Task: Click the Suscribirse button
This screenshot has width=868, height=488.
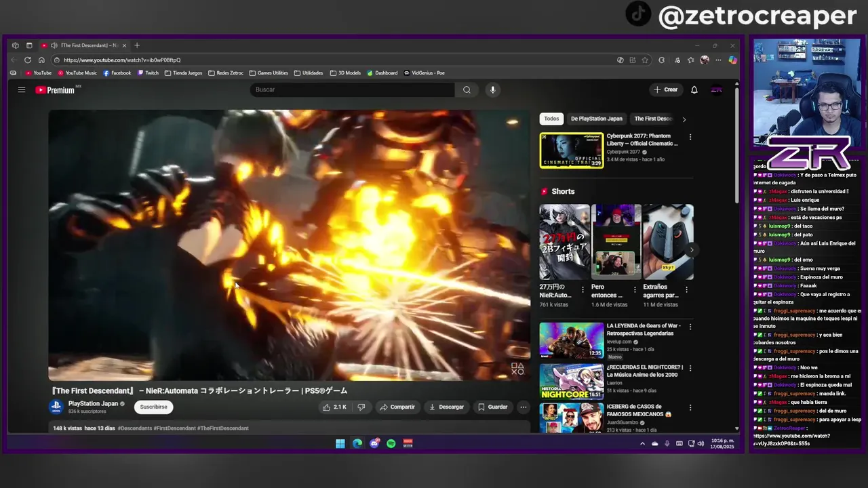Action: click(153, 407)
